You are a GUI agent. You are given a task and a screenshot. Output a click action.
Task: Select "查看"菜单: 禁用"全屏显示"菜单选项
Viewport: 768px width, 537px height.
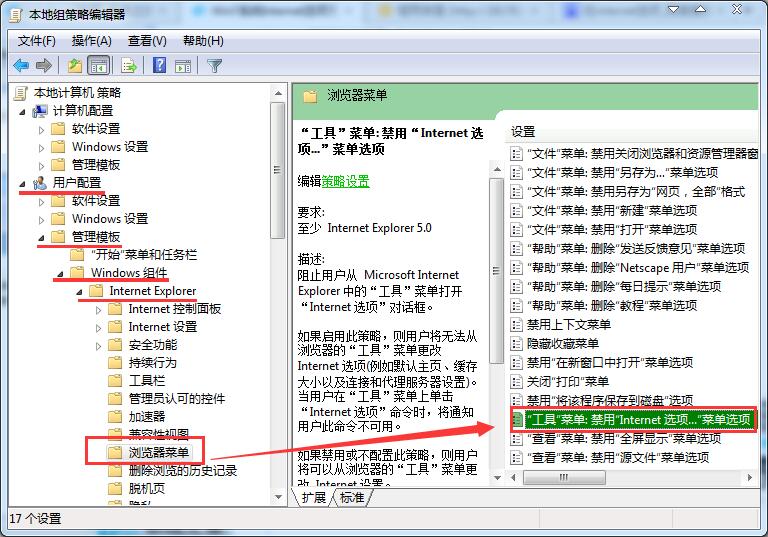click(x=616, y=439)
